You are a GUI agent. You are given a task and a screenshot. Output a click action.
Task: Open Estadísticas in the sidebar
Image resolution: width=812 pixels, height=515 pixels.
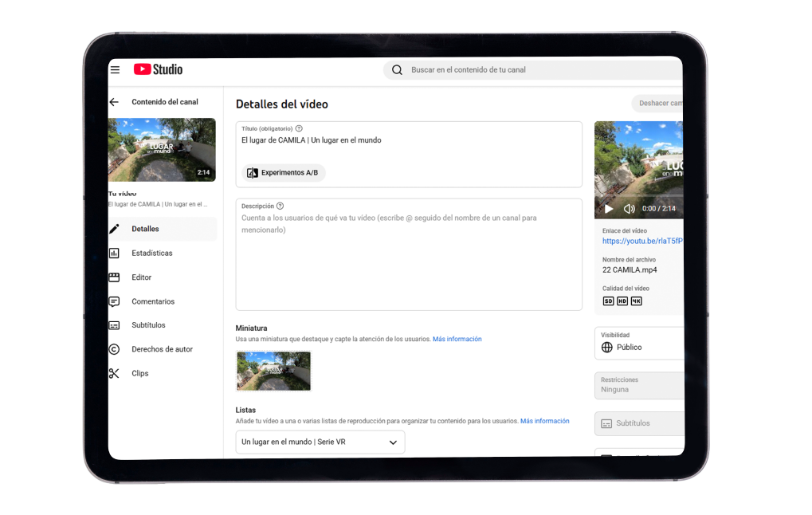click(151, 253)
